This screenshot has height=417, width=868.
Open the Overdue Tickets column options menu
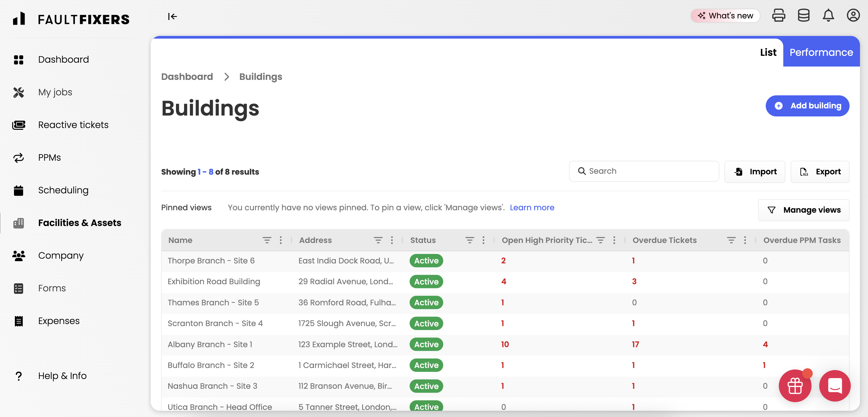745,240
